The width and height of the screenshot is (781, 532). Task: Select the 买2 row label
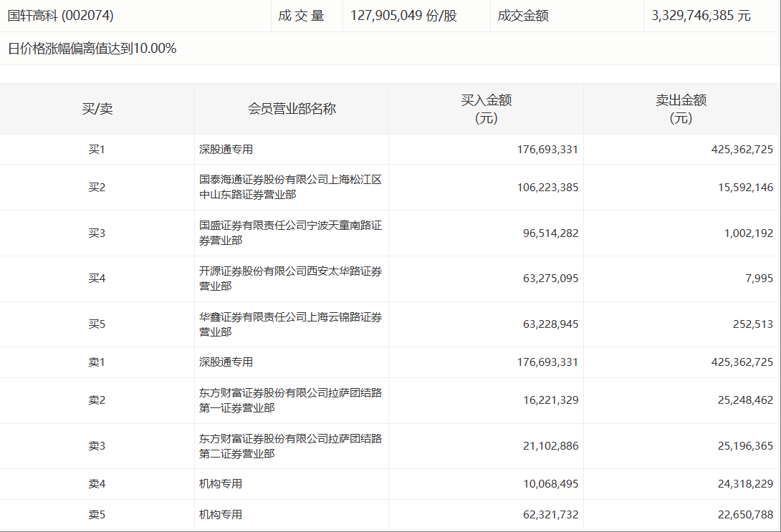pyautogui.click(x=97, y=187)
